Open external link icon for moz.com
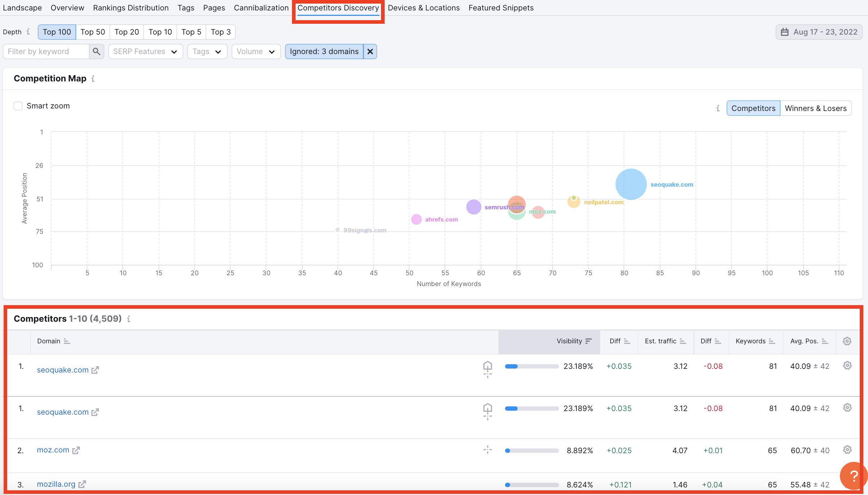 point(76,450)
